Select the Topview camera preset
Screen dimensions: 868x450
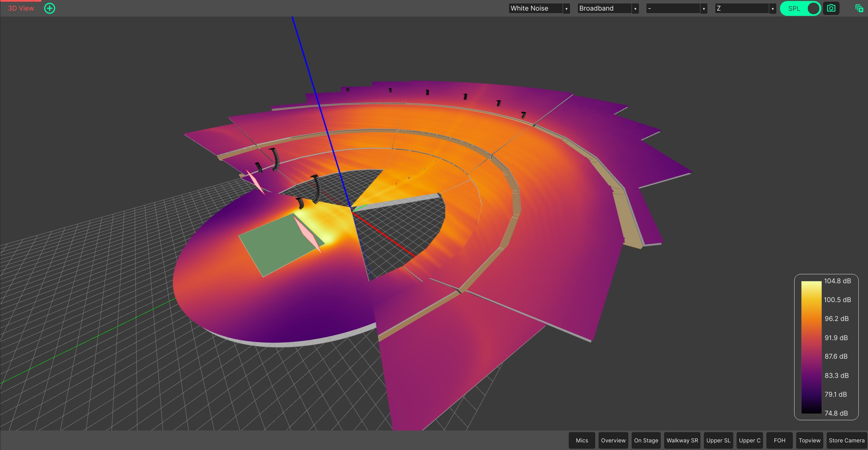click(x=810, y=440)
